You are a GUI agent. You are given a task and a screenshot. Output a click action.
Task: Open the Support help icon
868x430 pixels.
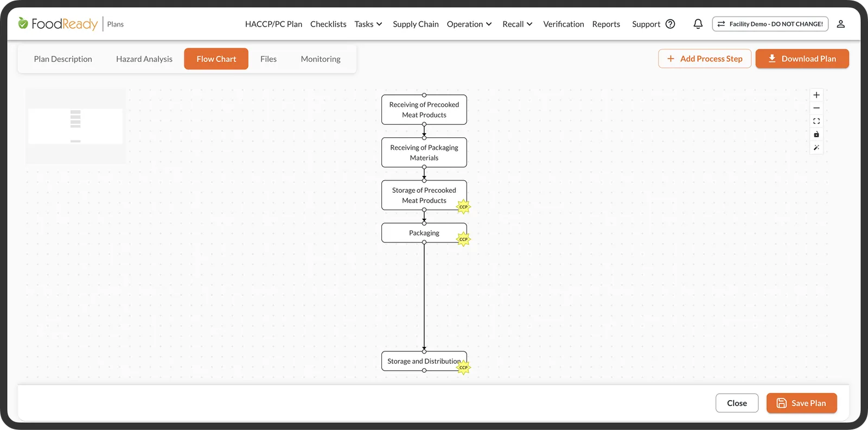click(671, 24)
